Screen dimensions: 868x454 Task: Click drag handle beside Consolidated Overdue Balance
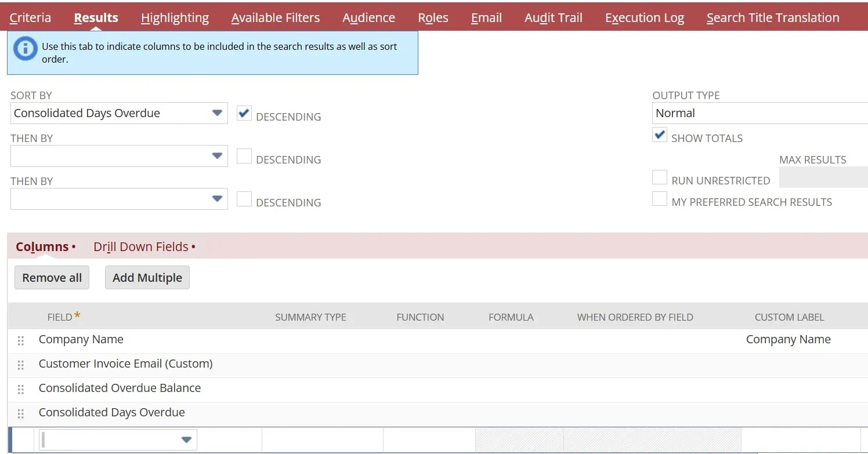[21, 390]
